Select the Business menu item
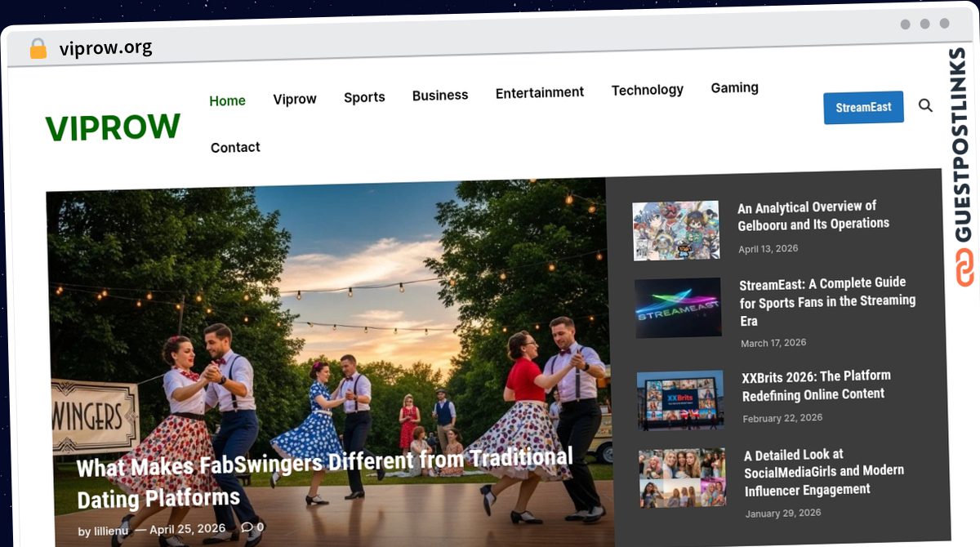The width and height of the screenshot is (980, 547). tap(440, 95)
